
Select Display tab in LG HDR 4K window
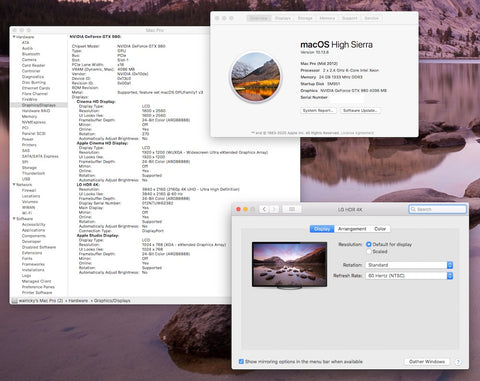322,229
